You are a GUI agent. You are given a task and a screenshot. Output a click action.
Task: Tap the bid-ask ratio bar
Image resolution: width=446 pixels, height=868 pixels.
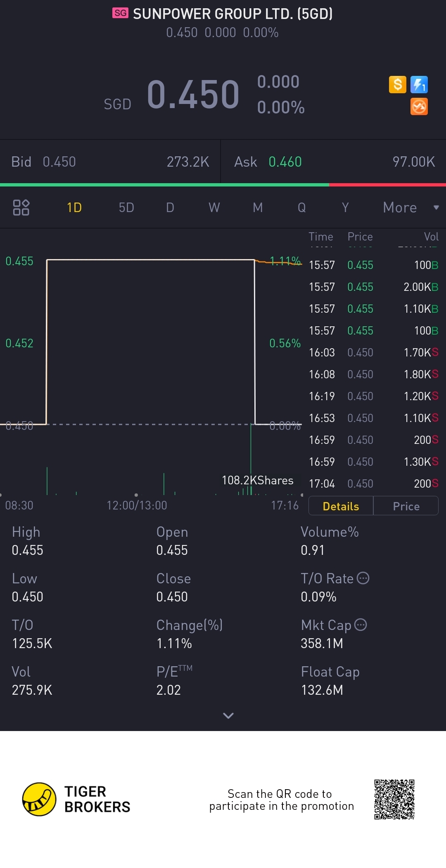[x=223, y=185]
